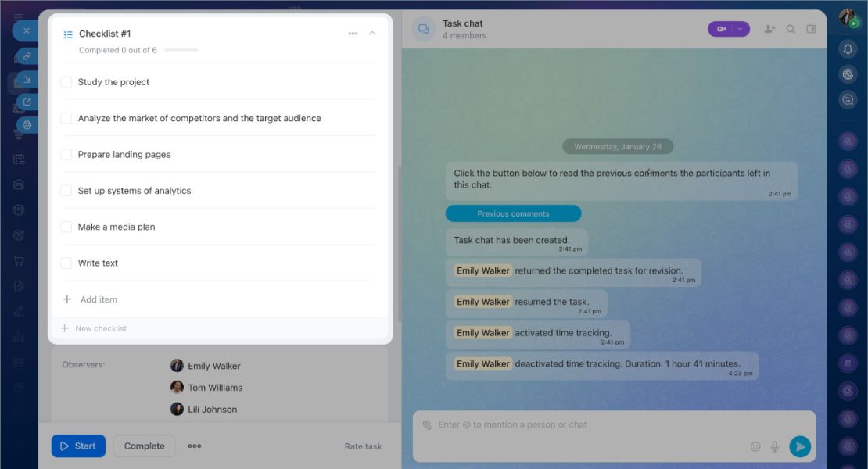
Task: Click the swirl icon below the bell
Action: click(x=848, y=74)
